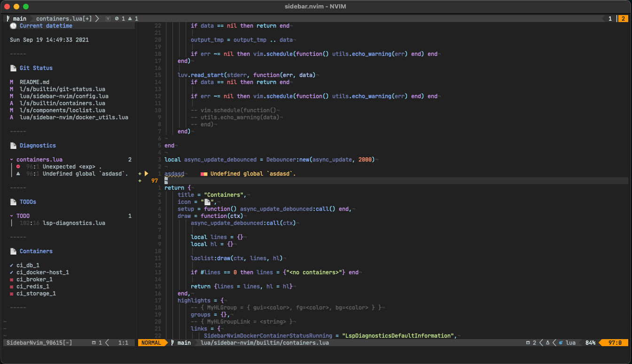The width and height of the screenshot is (632, 364).
Task: Click the error count indicator in top bar
Action: [120, 19]
